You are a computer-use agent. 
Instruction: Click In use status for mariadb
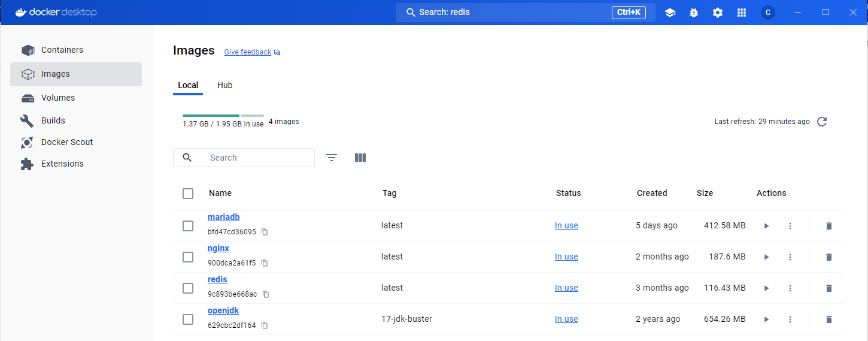pos(566,225)
